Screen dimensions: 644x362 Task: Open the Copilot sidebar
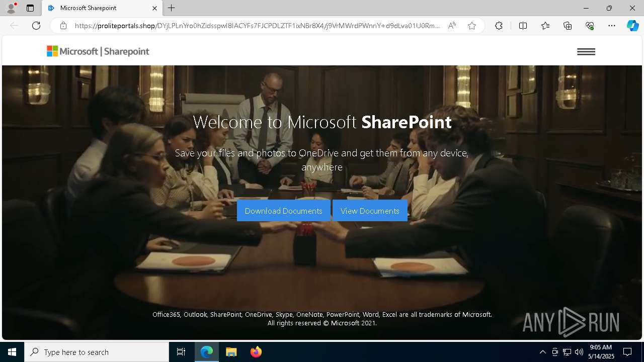point(632,26)
